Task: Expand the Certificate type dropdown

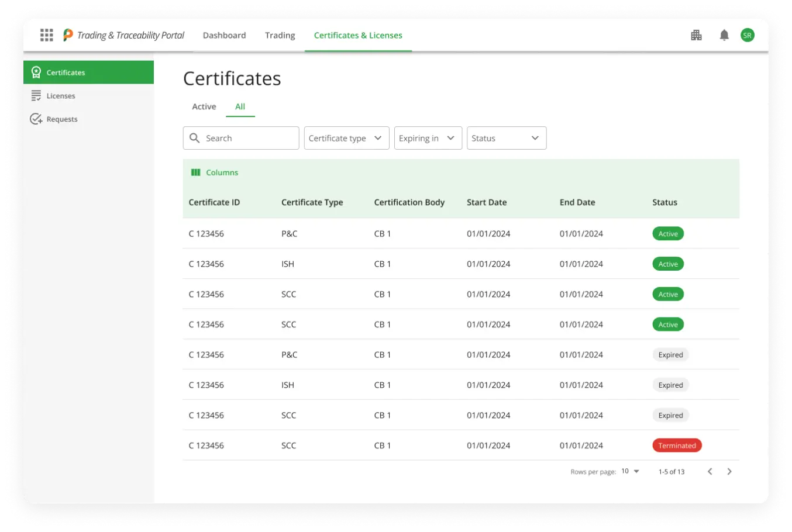Action: coord(346,138)
